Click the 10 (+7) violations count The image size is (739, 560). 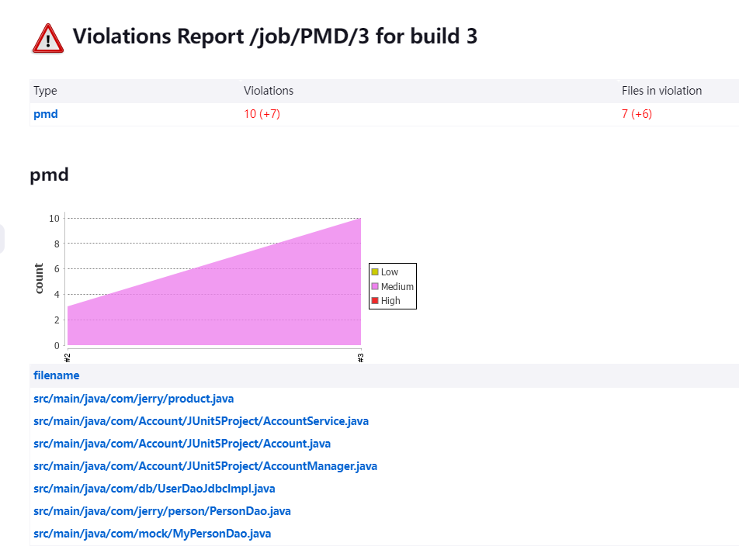262,114
